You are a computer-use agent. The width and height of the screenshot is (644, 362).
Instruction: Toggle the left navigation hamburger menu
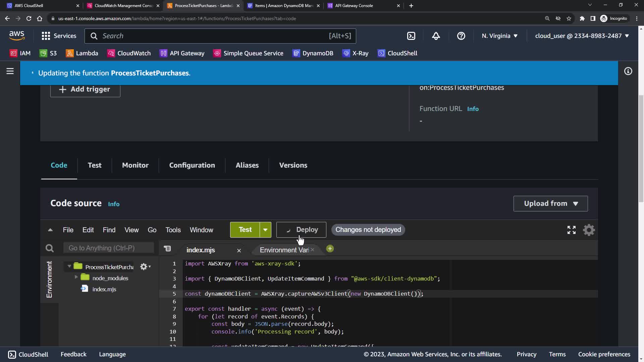10,71
